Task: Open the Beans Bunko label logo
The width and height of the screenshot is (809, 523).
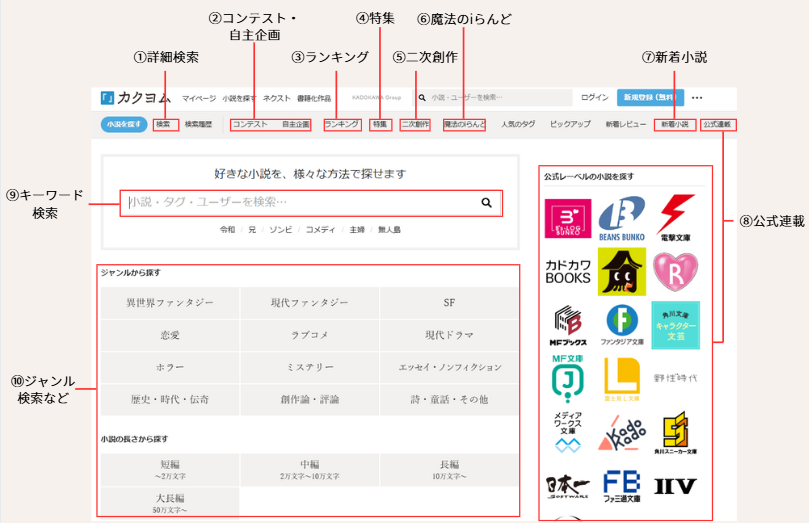Action: [621, 219]
